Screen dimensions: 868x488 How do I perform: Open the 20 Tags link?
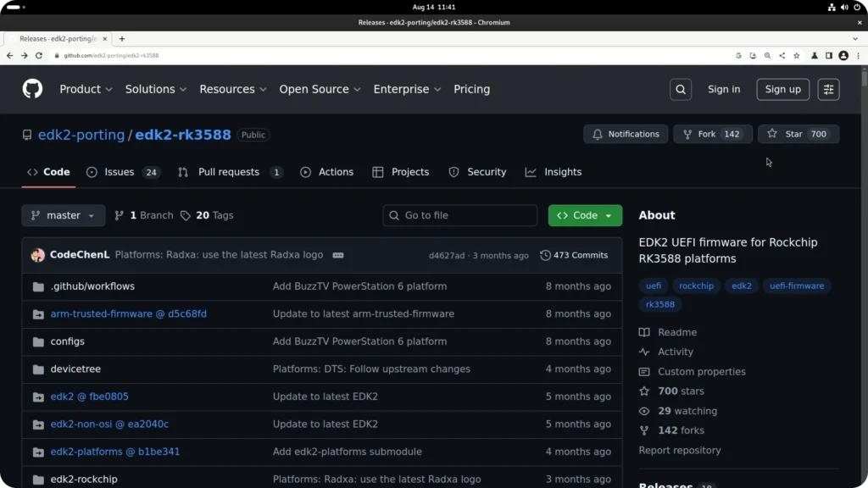[x=207, y=215]
